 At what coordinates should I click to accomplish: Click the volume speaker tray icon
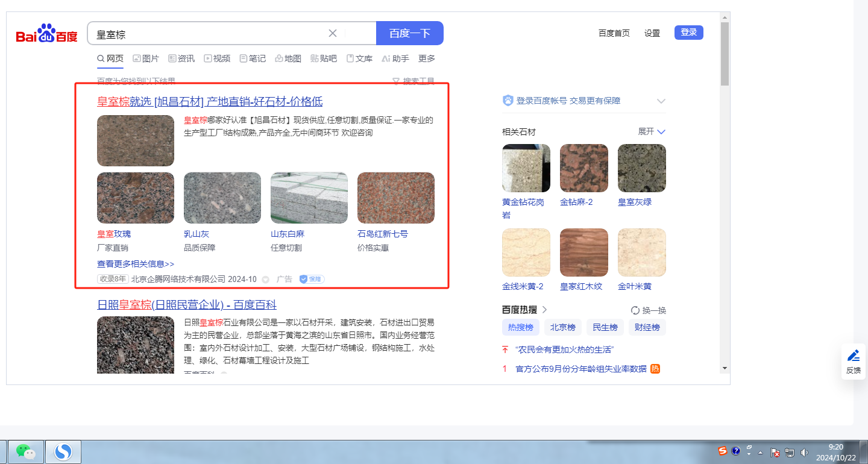804,452
